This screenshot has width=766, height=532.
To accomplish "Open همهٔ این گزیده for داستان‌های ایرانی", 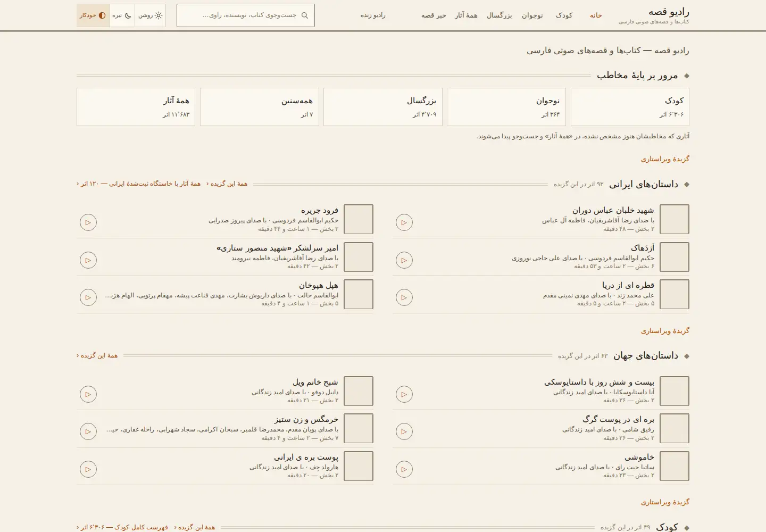I will [x=227, y=184].
